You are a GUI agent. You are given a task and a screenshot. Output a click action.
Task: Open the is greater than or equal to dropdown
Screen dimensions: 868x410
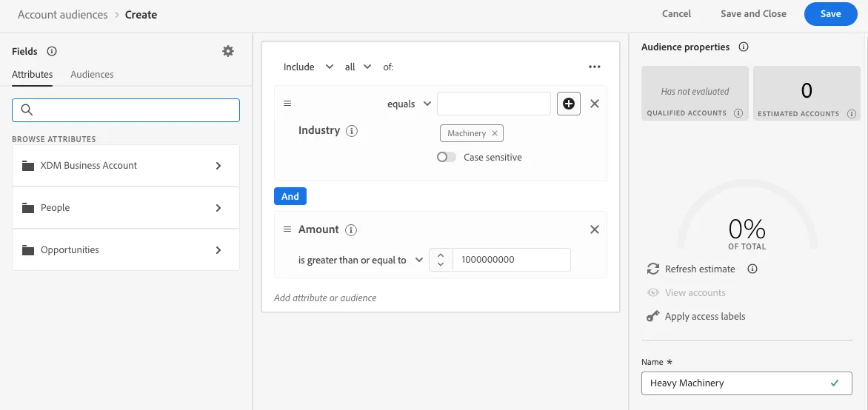tap(361, 260)
